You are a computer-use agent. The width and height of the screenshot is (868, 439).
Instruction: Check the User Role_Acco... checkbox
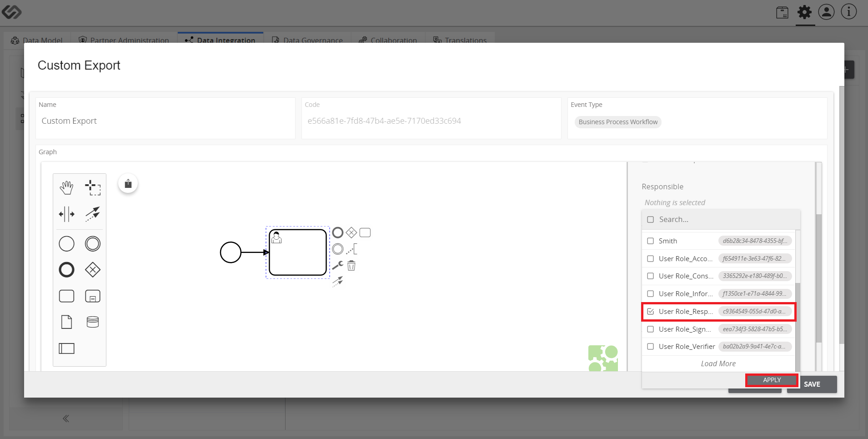pyautogui.click(x=650, y=259)
